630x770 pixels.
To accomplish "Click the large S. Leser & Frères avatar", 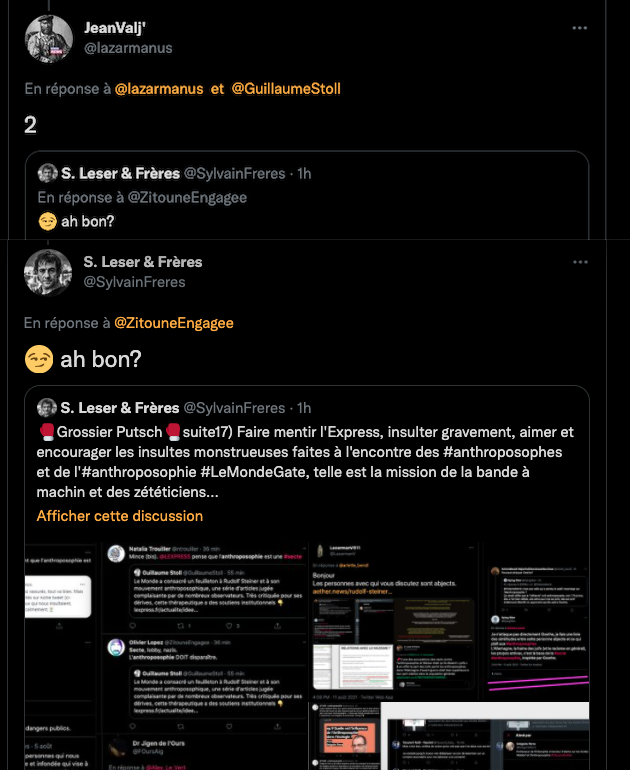I will tap(47, 272).
